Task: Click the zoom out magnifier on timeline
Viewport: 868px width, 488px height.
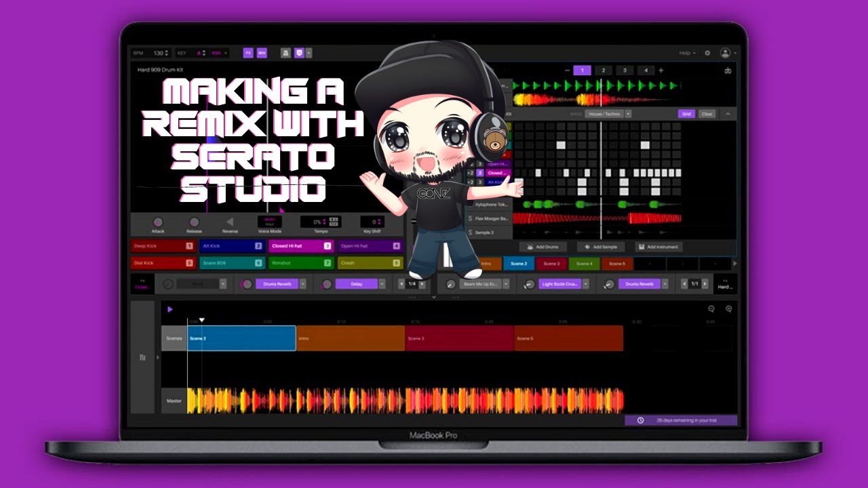Action: pos(711,309)
